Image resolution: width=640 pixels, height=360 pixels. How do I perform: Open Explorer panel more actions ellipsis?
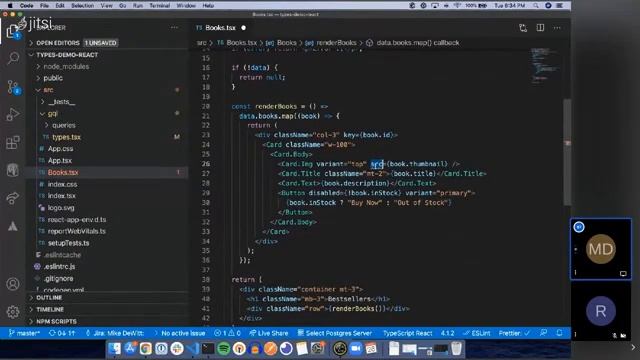(174, 28)
